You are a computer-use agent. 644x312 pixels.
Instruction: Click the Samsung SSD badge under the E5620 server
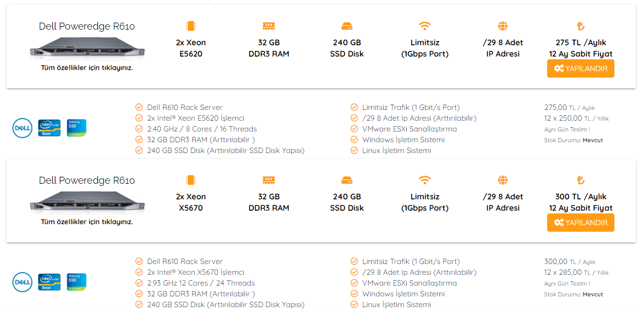[x=76, y=128]
